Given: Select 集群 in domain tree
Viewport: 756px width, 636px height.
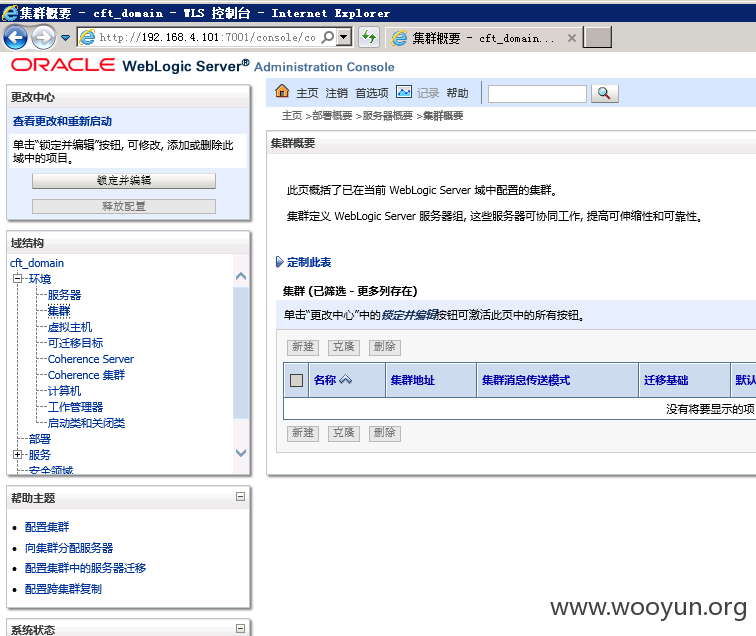Looking at the screenshot, I should pyautogui.click(x=59, y=311).
